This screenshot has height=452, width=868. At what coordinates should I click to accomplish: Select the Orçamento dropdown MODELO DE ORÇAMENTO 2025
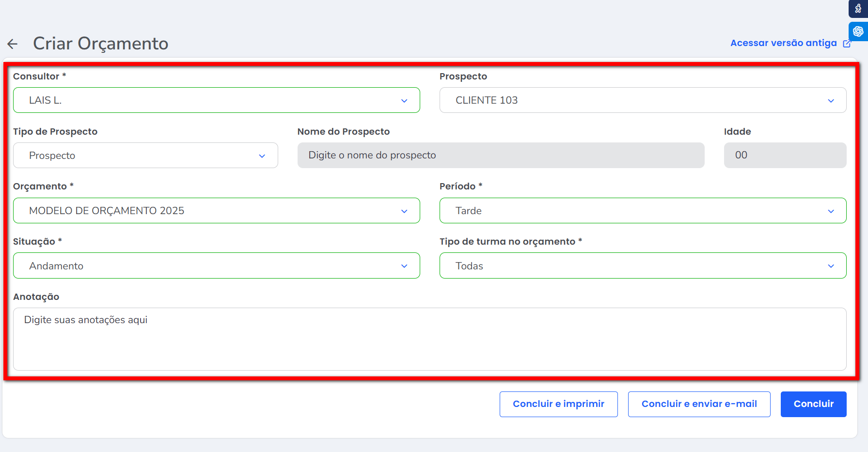208,211
